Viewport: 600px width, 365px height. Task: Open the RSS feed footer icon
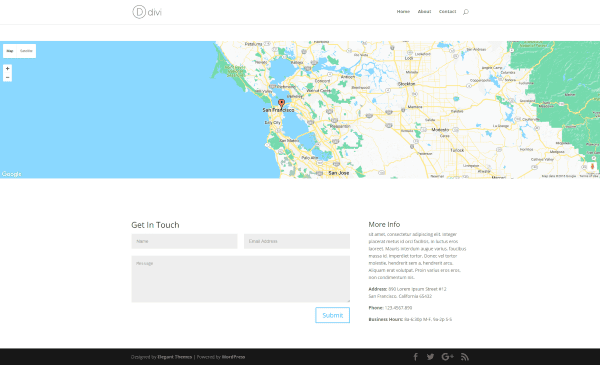(465, 357)
